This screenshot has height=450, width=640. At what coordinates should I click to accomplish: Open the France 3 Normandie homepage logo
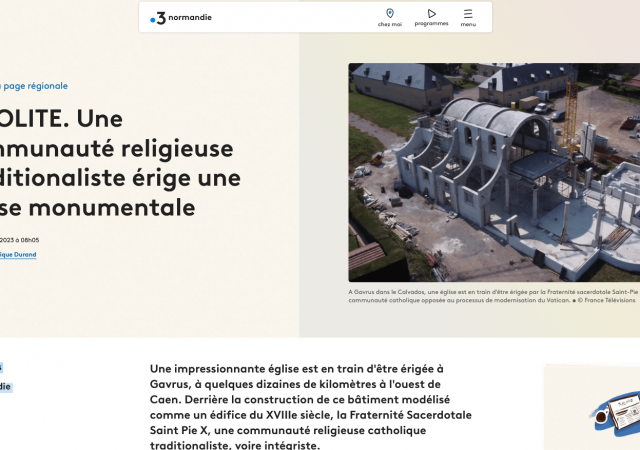pos(157,17)
